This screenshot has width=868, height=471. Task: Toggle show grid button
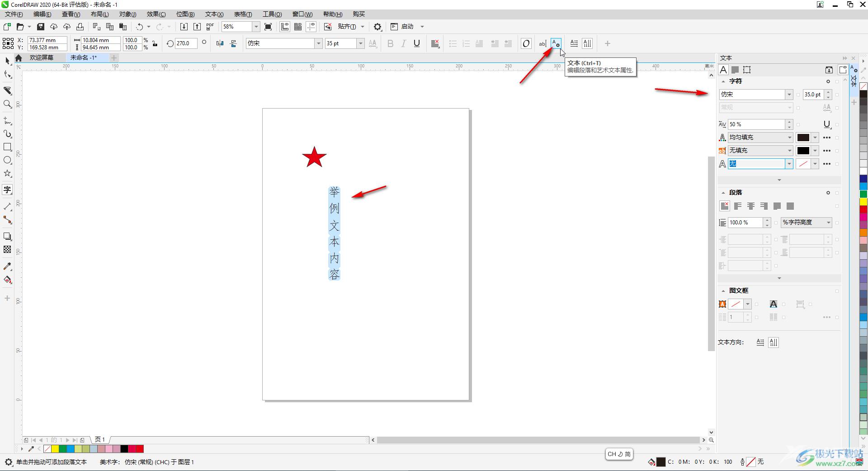coord(298,27)
